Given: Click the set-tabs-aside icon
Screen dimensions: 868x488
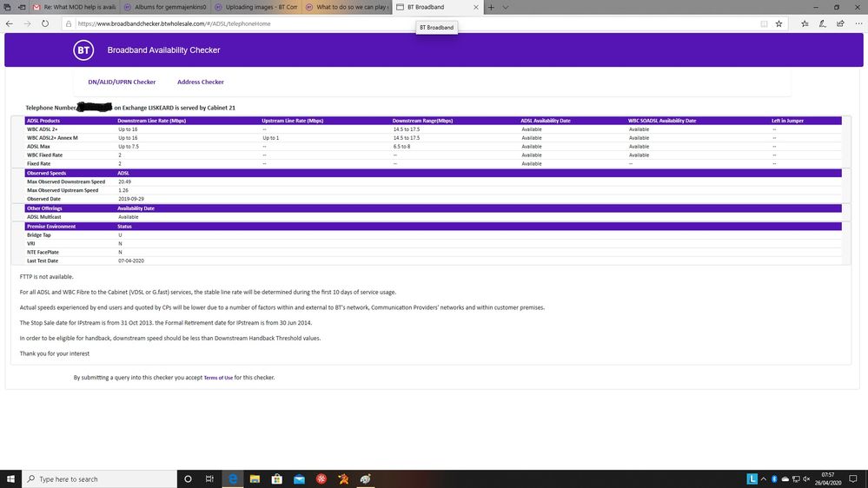Looking at the screenshot, I should pos(22,7).
